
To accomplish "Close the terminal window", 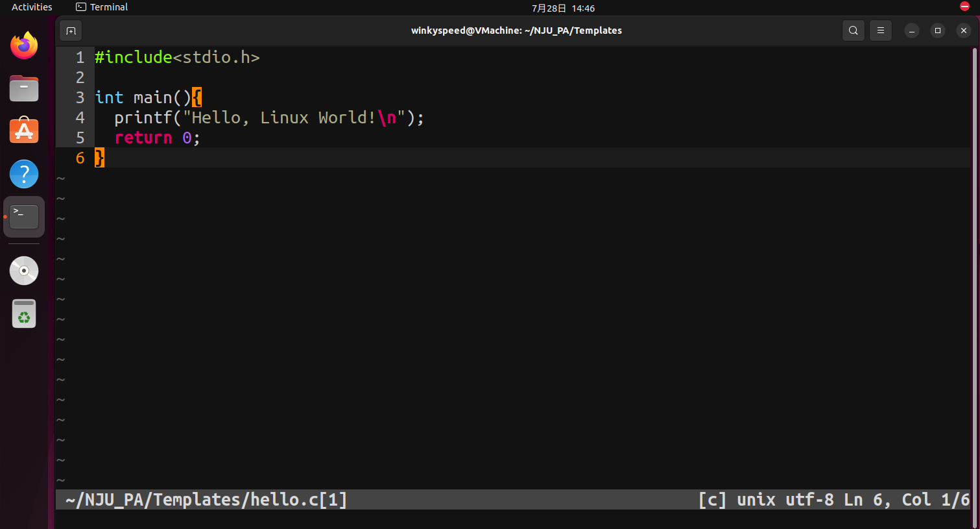I will 964,31.
